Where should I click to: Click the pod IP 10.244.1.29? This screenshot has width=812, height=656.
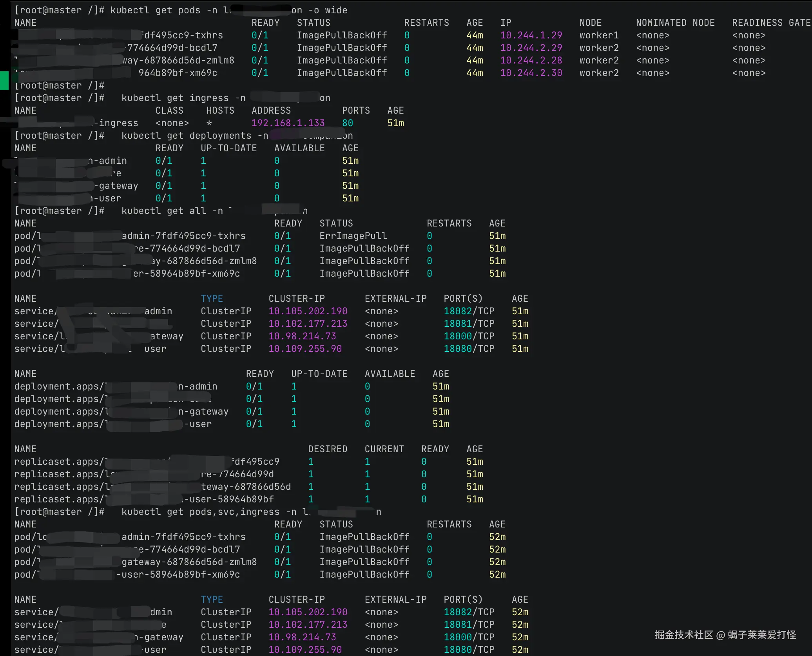(x=531, y=35)
